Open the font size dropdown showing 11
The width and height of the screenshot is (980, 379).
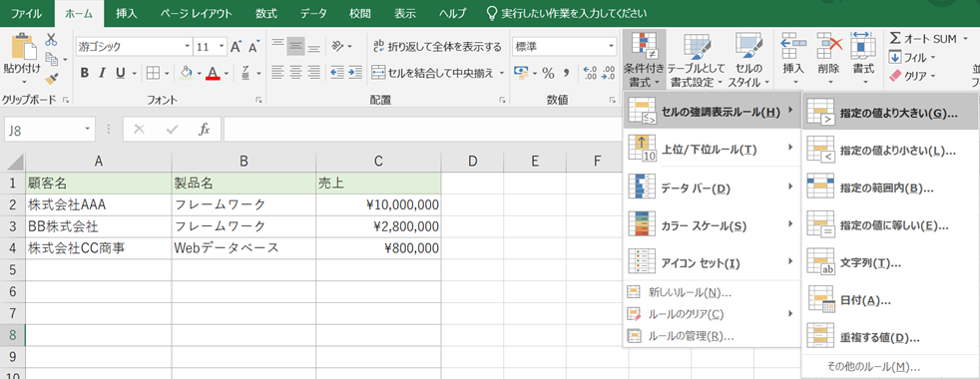(222, 47)
